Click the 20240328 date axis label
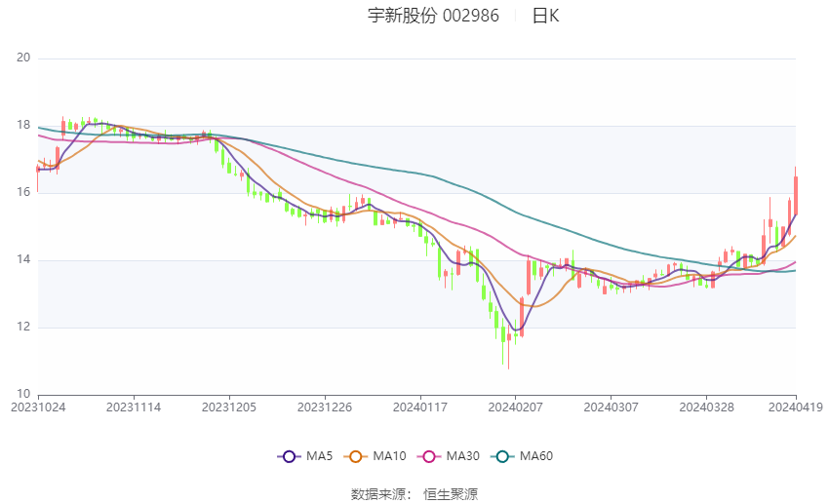The width and height of the screenshot is (829, 504). [x=706, y=407]
